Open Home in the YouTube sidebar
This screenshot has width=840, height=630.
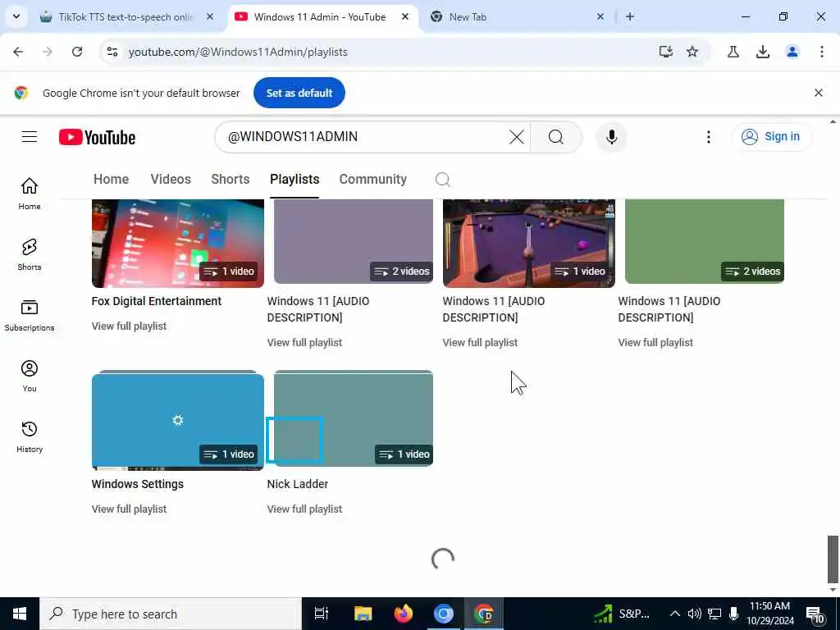(30, 194)
